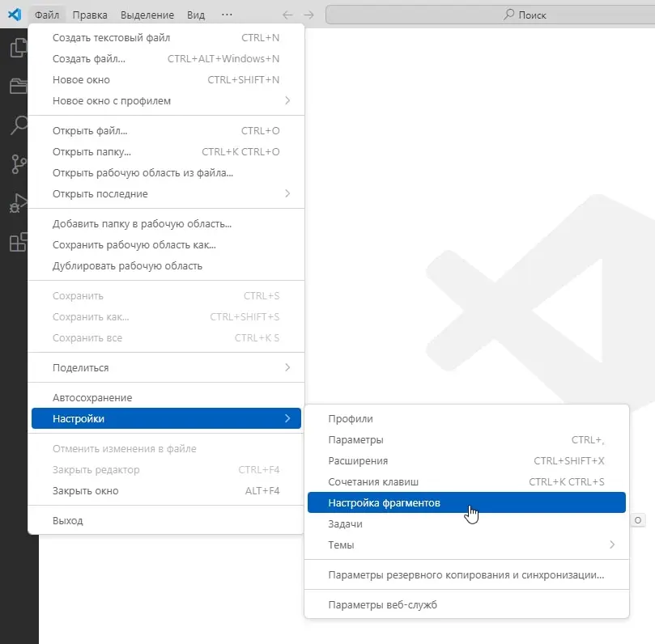Choose Открыть папку...
Screen dimensions: 655x644
(166, 152)
